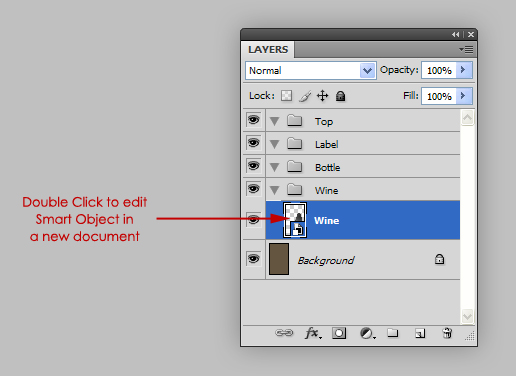Select the Label group name
The height and width of the screenshot is (376, 516).
click(327, 144)
